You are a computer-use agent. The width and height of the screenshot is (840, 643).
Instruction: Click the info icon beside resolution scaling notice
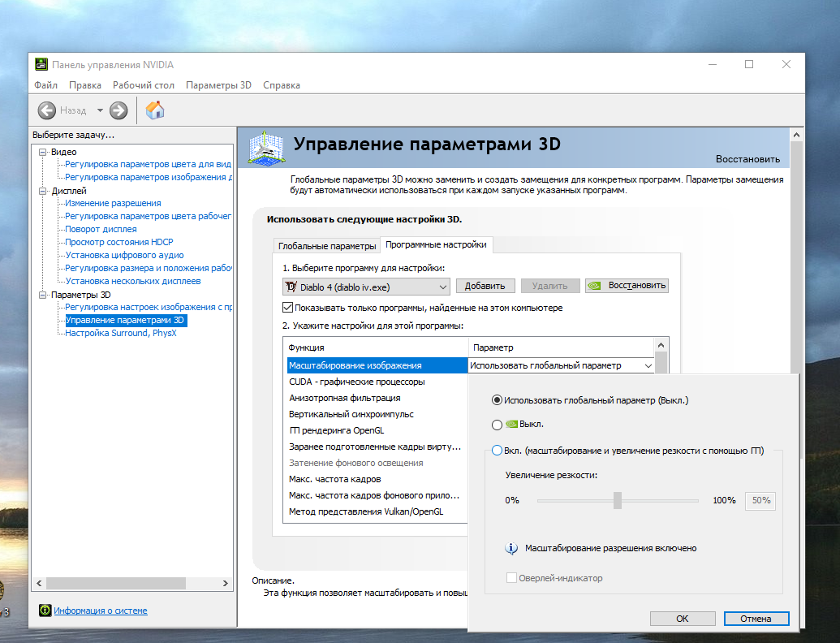[511, 548]
